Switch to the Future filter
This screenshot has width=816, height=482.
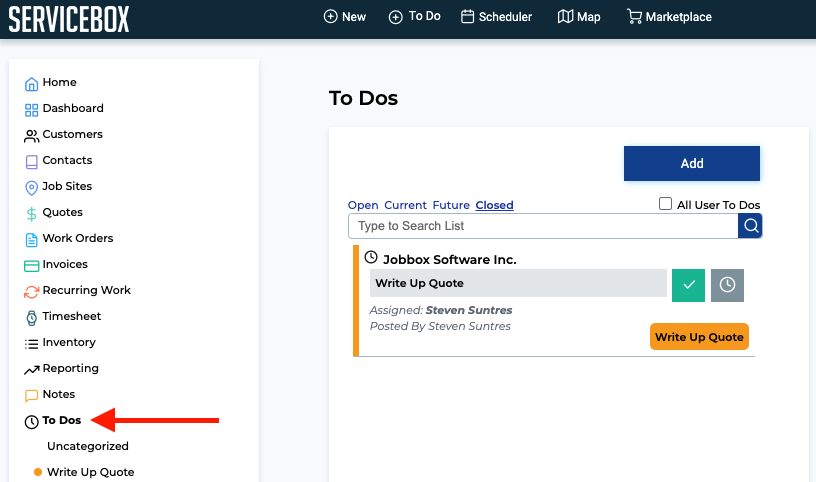tap(451, 205)
